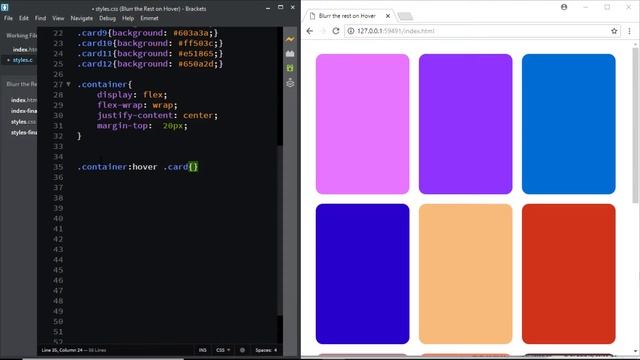Click the Live Preview lightning icon in Brackets

(290, 39)
